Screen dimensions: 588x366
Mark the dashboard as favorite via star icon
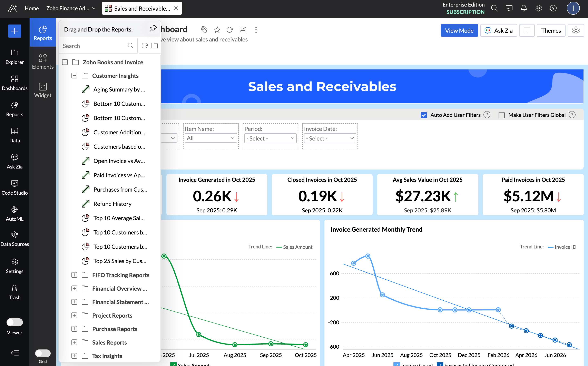pos(217,30)
